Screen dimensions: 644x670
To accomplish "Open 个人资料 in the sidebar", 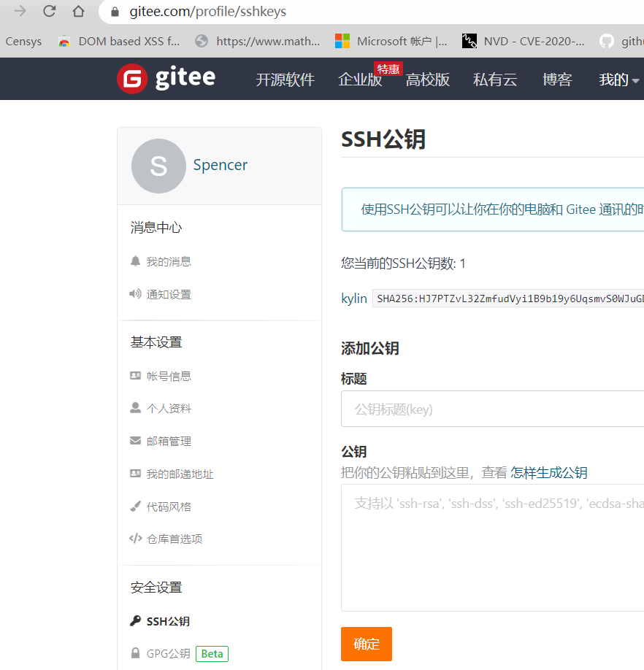I will click(x=169, y=409).
